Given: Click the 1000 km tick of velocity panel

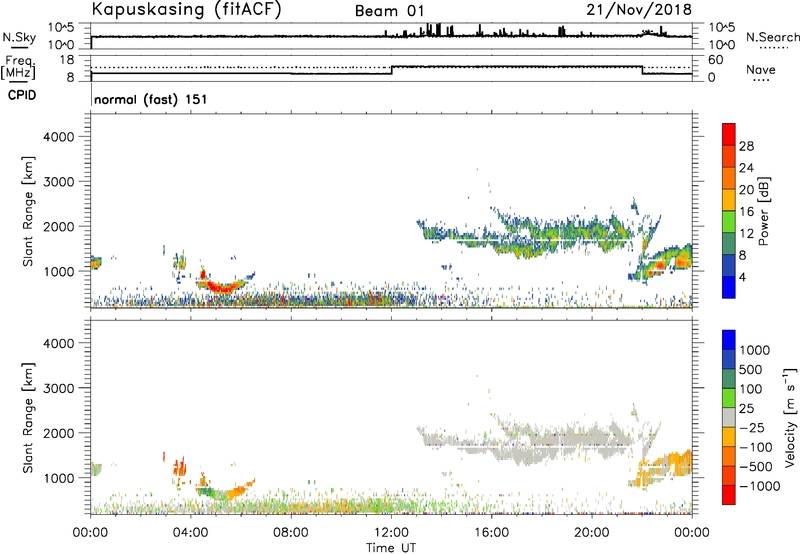Looking at the screenshot, I should click(x=59, y=478).
